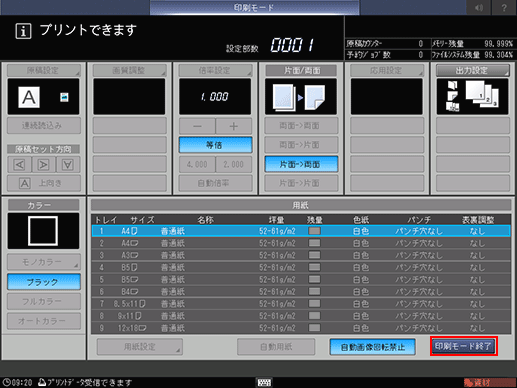
Task: Click the 上向き orientation button
Action: point(44,183)
